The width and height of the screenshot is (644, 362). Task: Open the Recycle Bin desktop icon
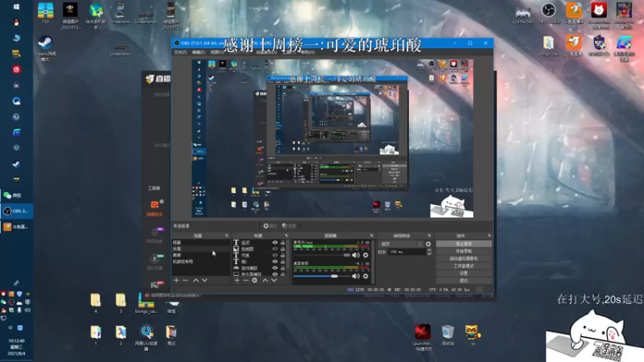point(448,335)
